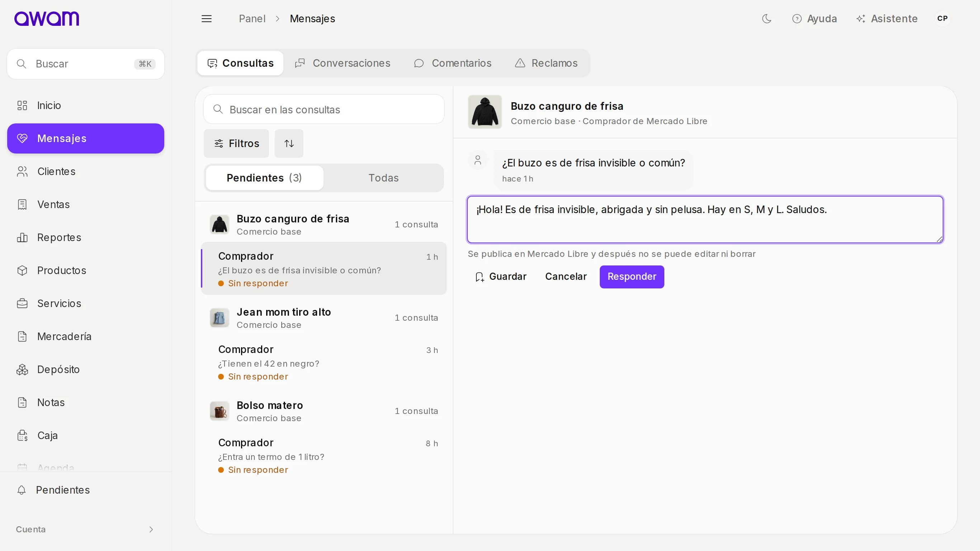Viewport: 980px width, 551px height.
Task: Click the sort order arrows button
Action: pos(289,143)
